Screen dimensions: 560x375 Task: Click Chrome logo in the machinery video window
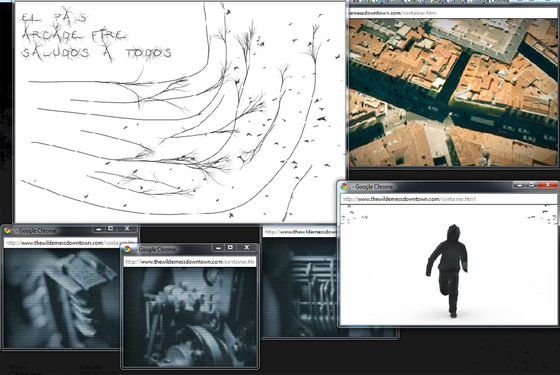127,249
